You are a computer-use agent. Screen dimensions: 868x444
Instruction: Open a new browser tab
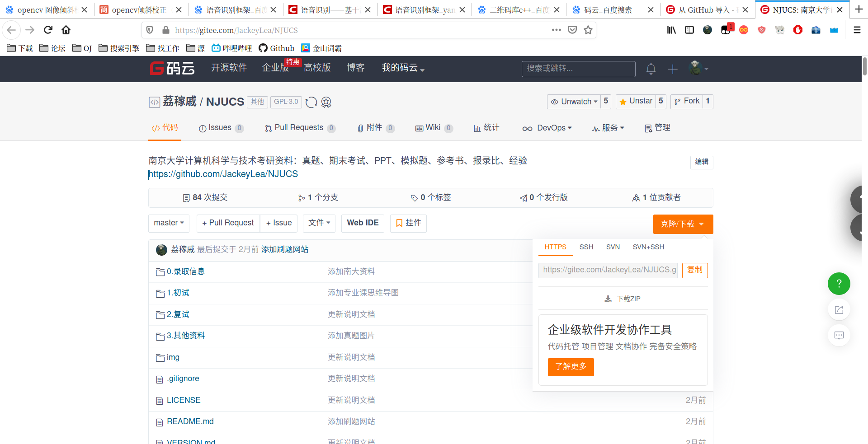click(859, 9)
